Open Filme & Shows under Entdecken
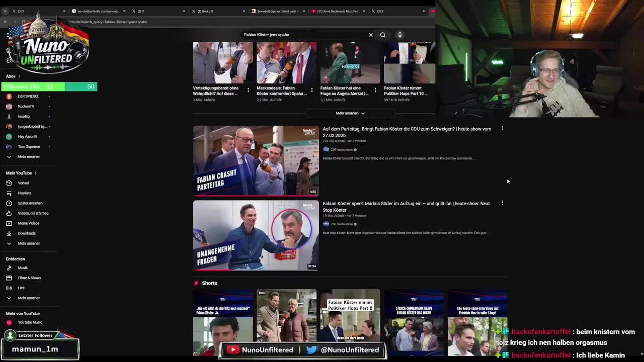The image size is (644, 362). click(29, 278)
